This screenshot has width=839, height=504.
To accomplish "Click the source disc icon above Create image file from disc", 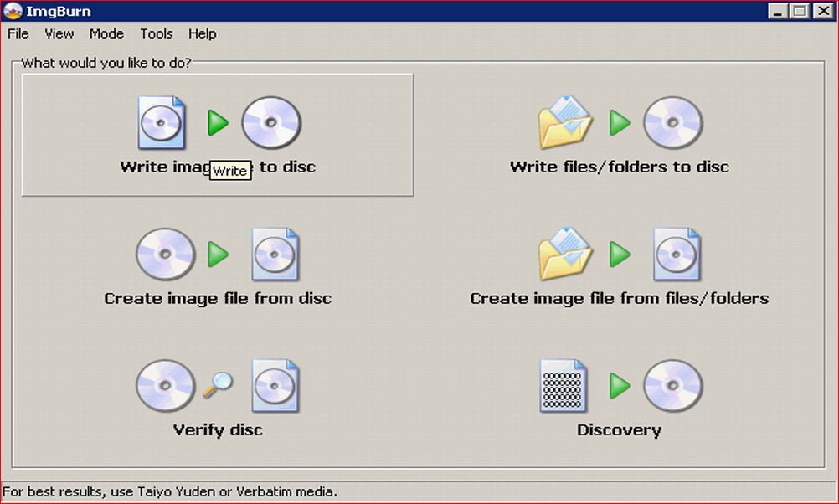I will [165, 254].
